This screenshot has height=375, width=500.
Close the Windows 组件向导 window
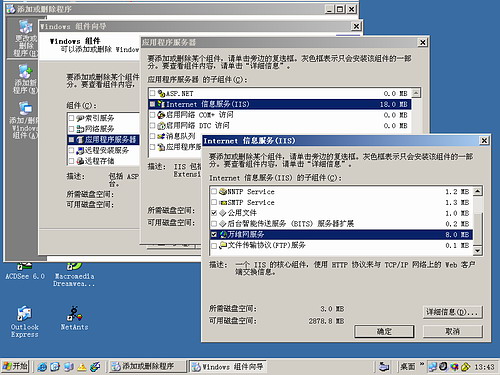tap(356, 26)
